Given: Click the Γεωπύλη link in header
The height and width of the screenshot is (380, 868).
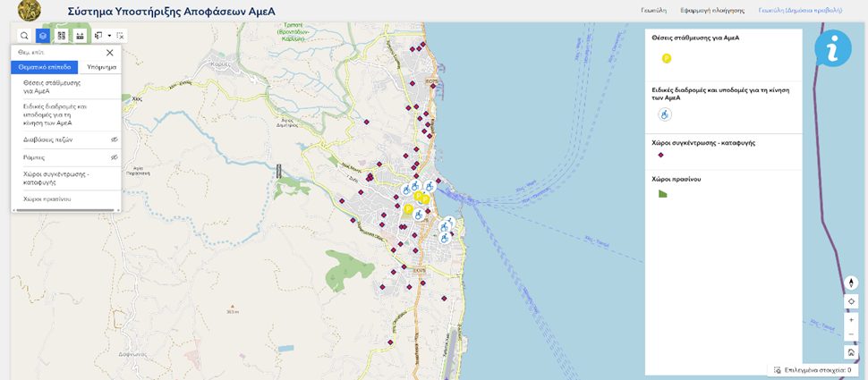Looking at the screenshot, I should tap(653, 10).
